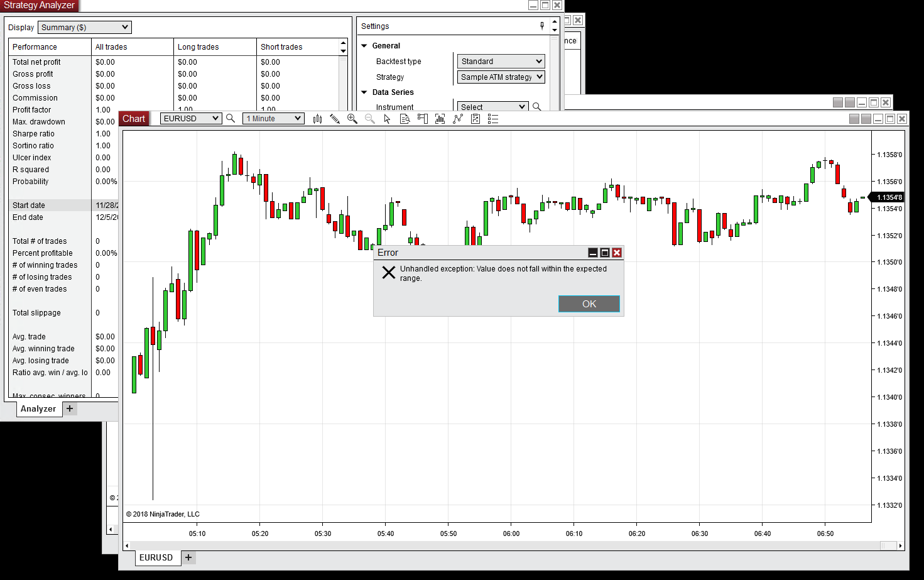Open the EURUSD instrument dropdown on chart
Screen dimensions: 924x580
[191, 118]
